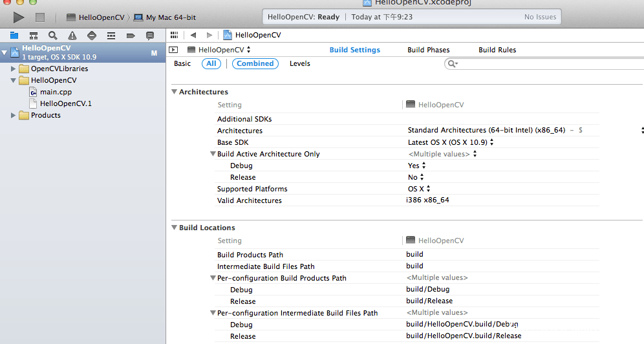Go forward in editor history

(209, 35)
